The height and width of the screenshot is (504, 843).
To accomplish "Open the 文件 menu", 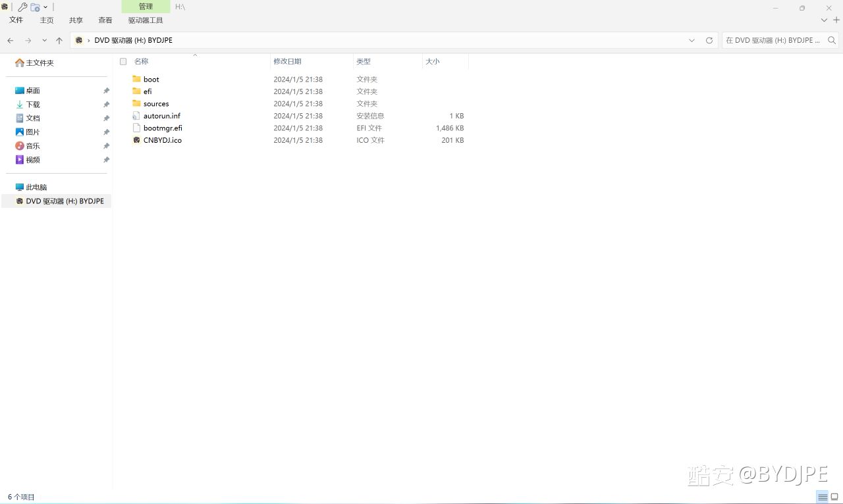I will (x=16, y=20).
